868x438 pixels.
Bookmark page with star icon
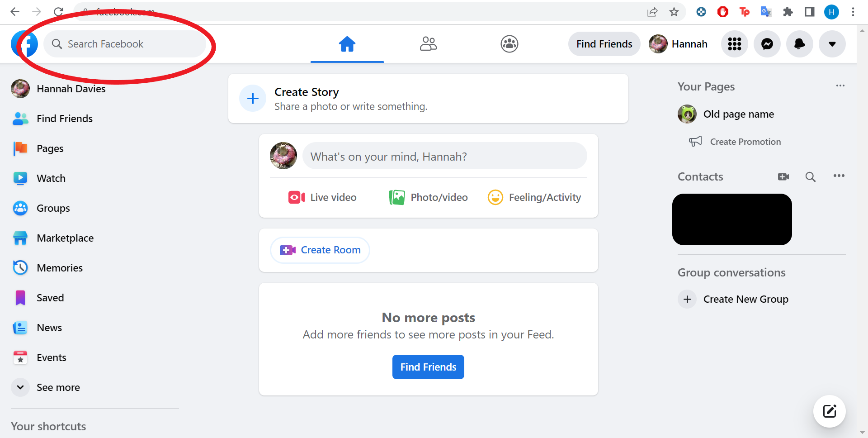coord(674,12)
